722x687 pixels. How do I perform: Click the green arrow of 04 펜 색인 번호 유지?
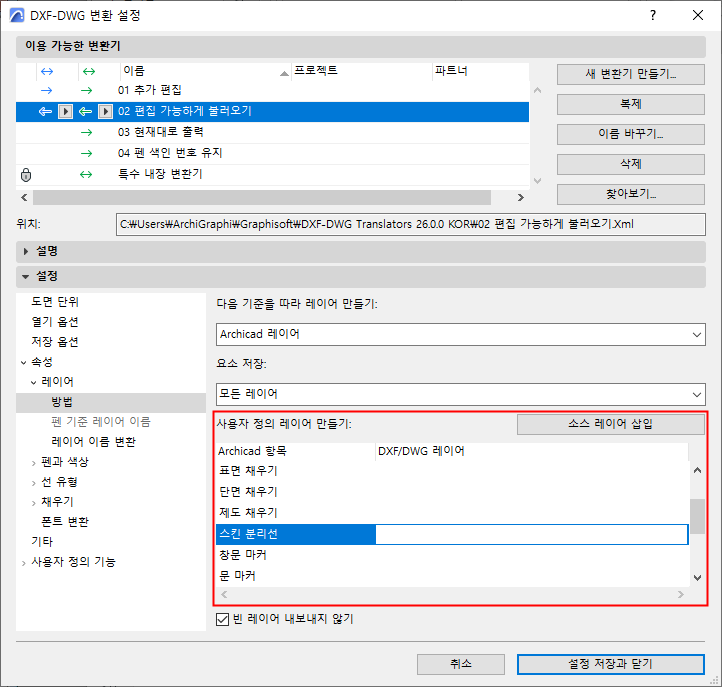point(87,153)
